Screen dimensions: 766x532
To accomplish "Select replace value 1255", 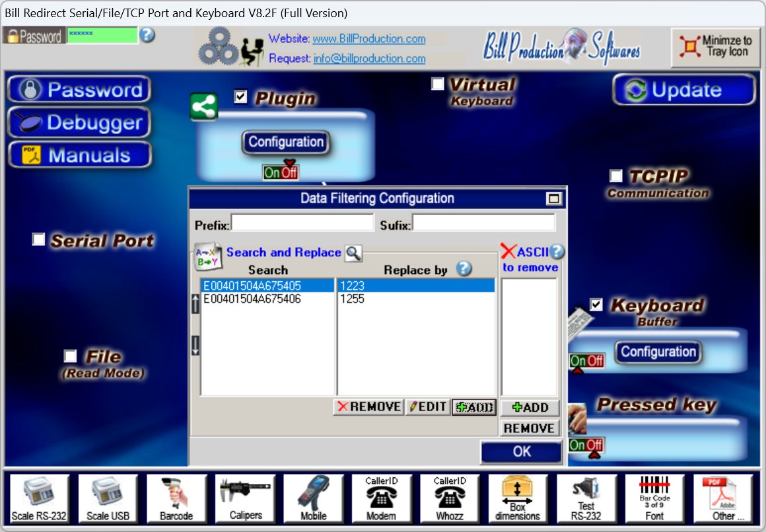I will pos(417,298).
